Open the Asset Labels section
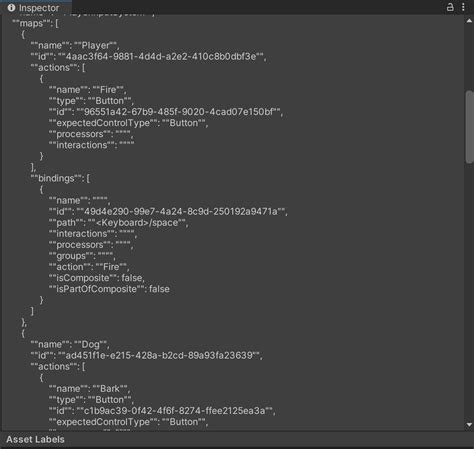 point(35,439)
